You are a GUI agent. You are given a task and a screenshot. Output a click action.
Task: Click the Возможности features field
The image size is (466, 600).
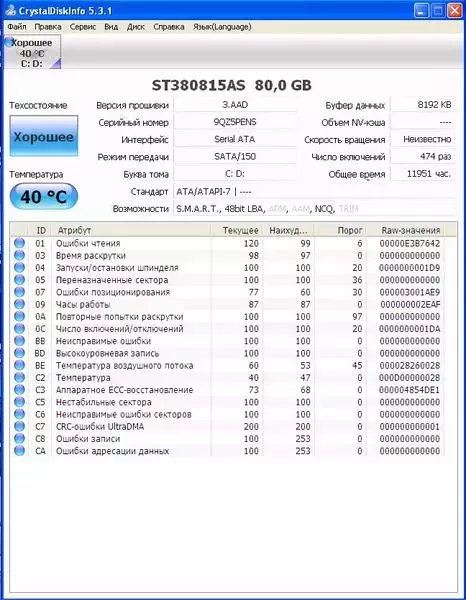click(x=314, y=209)
